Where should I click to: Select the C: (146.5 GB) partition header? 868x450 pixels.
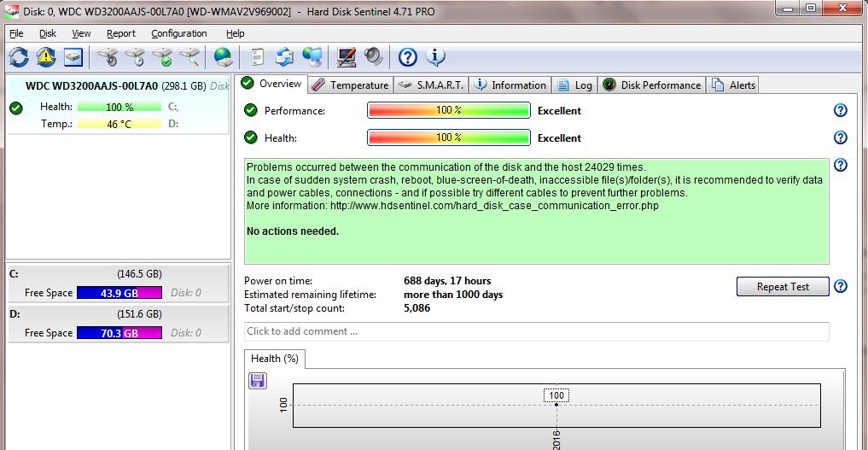pyautogui.click(x=118, y=274)
